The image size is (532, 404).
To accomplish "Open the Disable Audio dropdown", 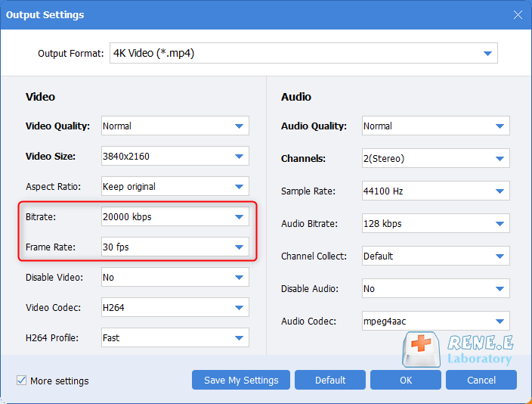I will (x=435, y=288).
